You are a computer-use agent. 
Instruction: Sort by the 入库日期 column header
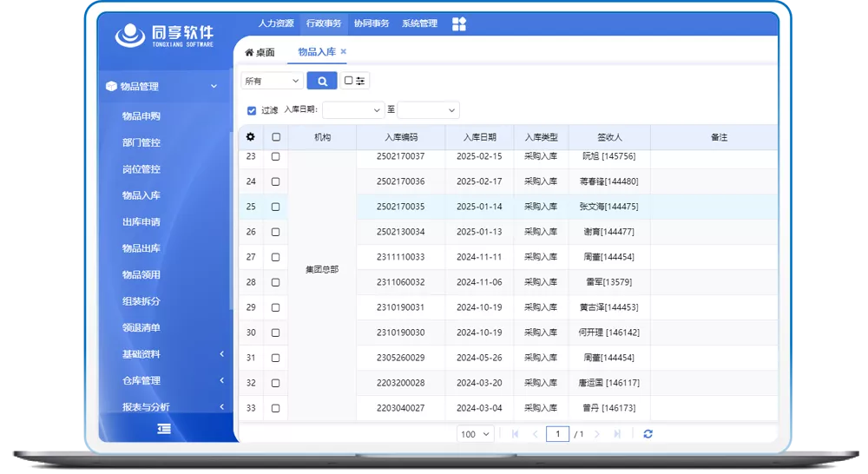point(479,137)
